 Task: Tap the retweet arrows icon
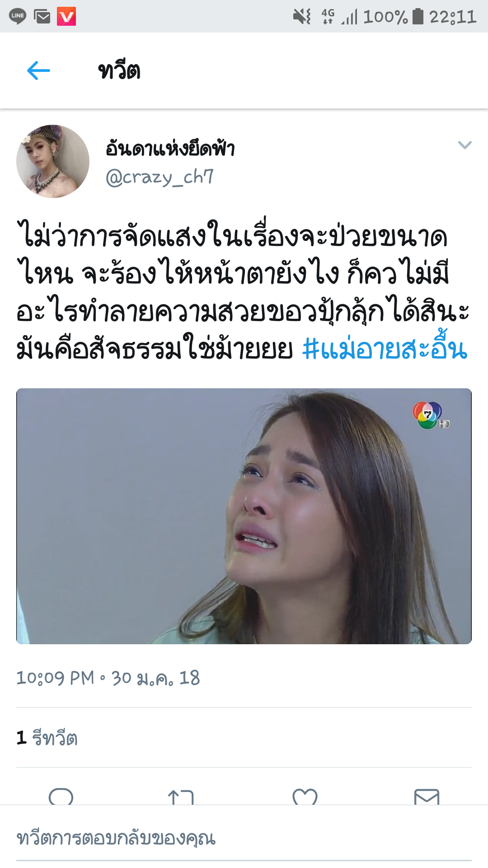182,797
